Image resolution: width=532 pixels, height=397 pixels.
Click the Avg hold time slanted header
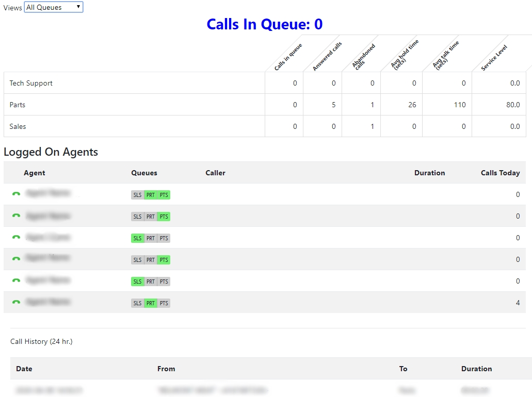pyautogui.click(x=405, y=55)
